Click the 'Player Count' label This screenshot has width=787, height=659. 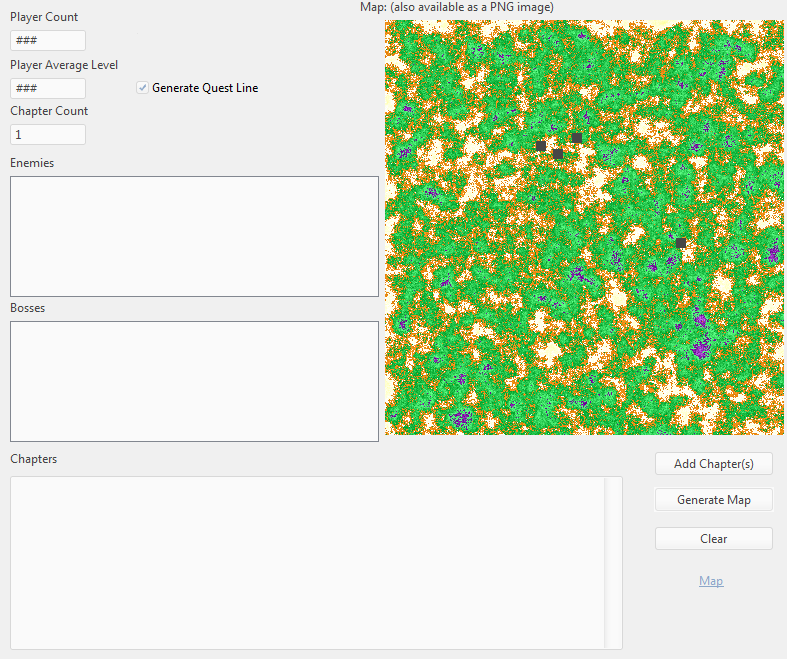pos(44,17)
